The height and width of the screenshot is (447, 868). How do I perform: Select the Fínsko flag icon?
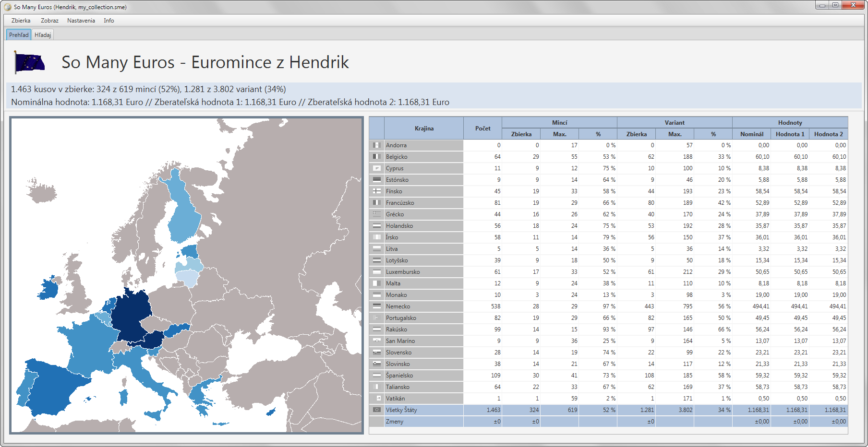377,191
